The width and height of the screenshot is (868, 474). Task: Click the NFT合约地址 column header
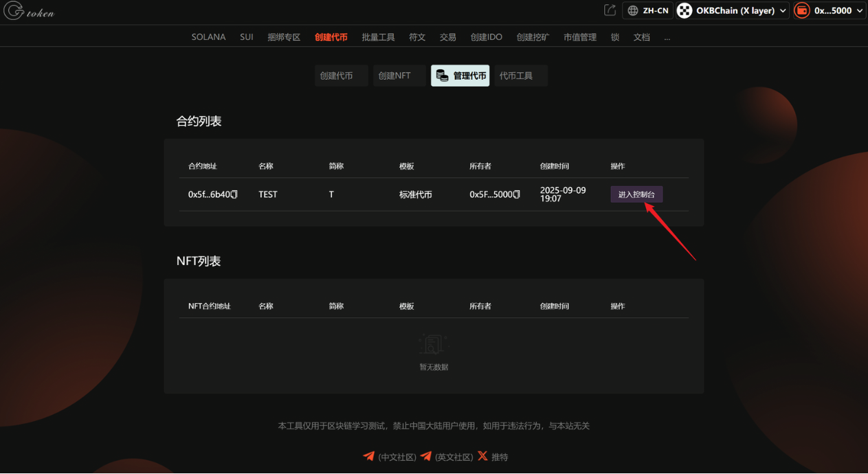coord(210,306)
